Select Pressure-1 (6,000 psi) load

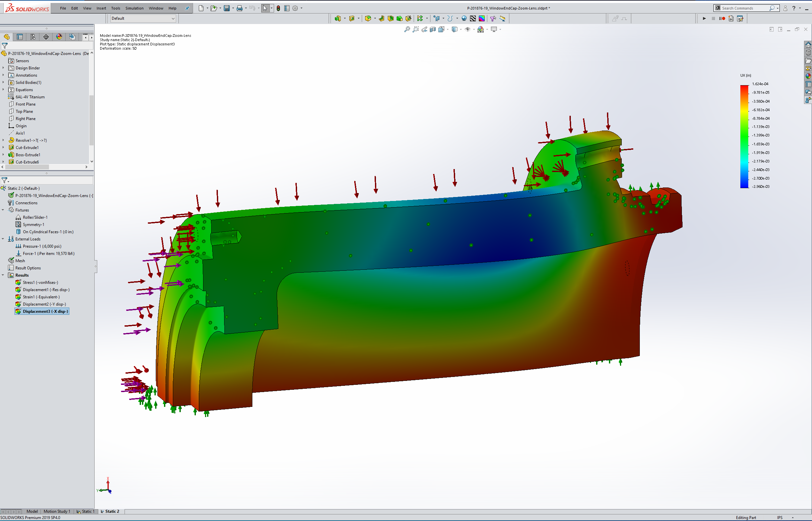pyautogui.click(x=38, y=246)
